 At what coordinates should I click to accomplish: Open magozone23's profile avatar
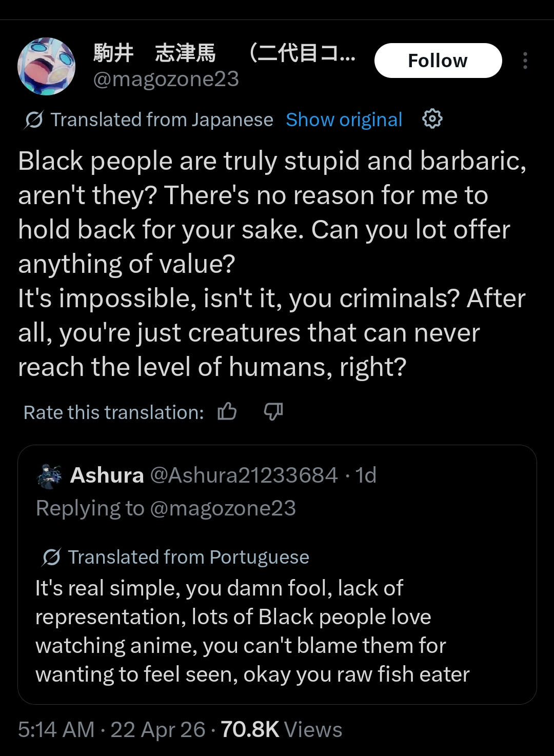pos(47,67)
